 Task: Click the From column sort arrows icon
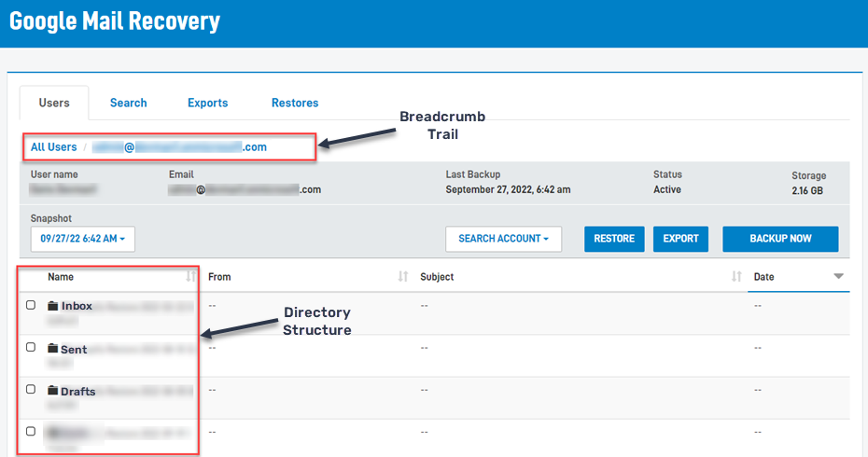pos(403,276)
